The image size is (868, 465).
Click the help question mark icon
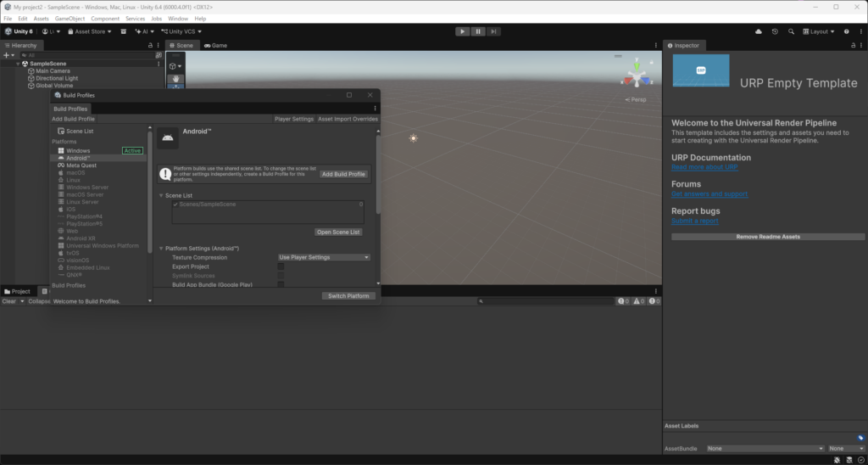[847, 31]
